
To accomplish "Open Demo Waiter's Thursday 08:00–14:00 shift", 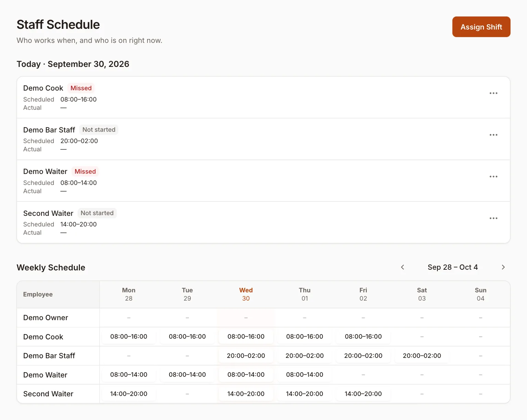I will (x=305, y=375).
